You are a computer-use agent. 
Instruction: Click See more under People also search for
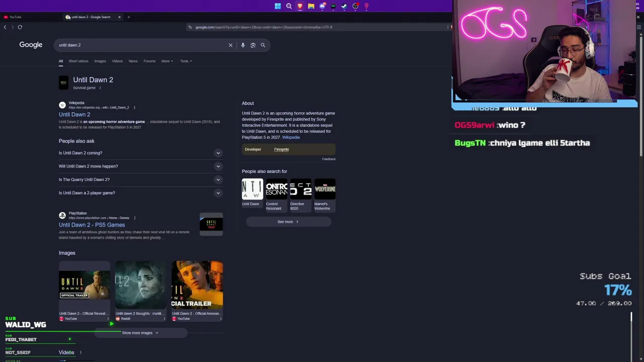click(288, 222)
